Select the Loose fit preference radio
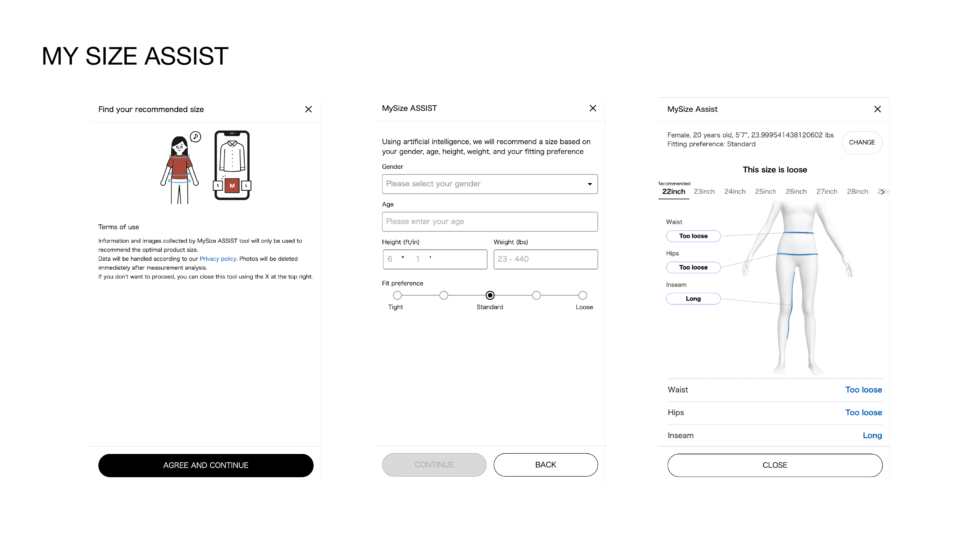 (582, 295)
